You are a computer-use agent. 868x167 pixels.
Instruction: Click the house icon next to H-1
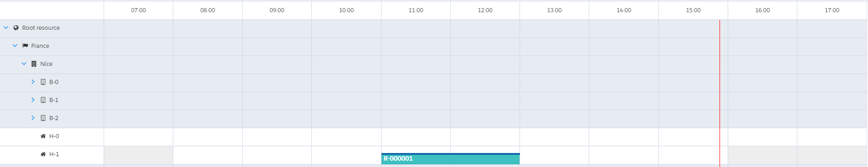point(43,154)
